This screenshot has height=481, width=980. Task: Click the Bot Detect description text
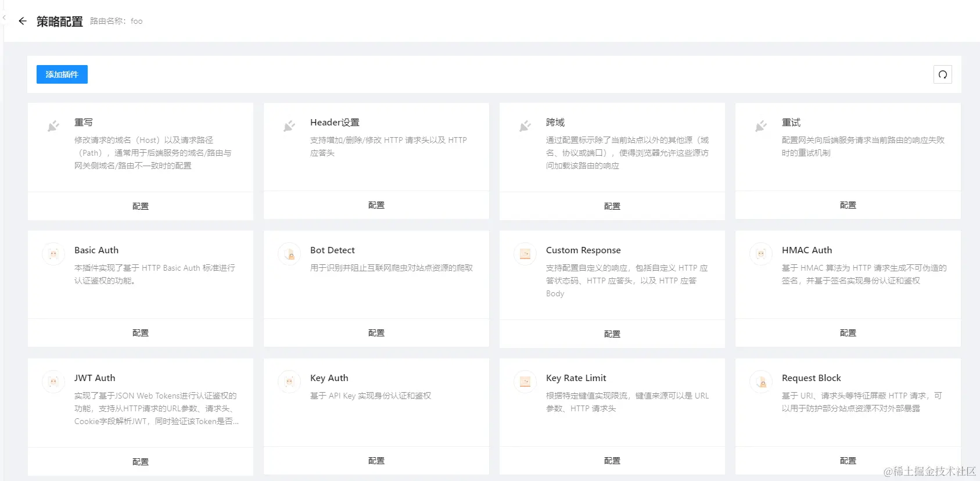click(392, 268)
